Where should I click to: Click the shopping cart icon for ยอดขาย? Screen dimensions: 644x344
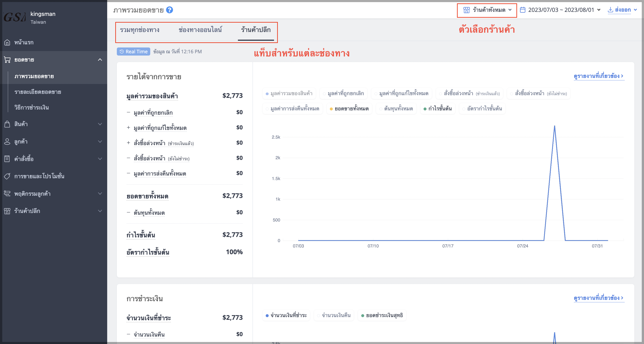[7, 60]
